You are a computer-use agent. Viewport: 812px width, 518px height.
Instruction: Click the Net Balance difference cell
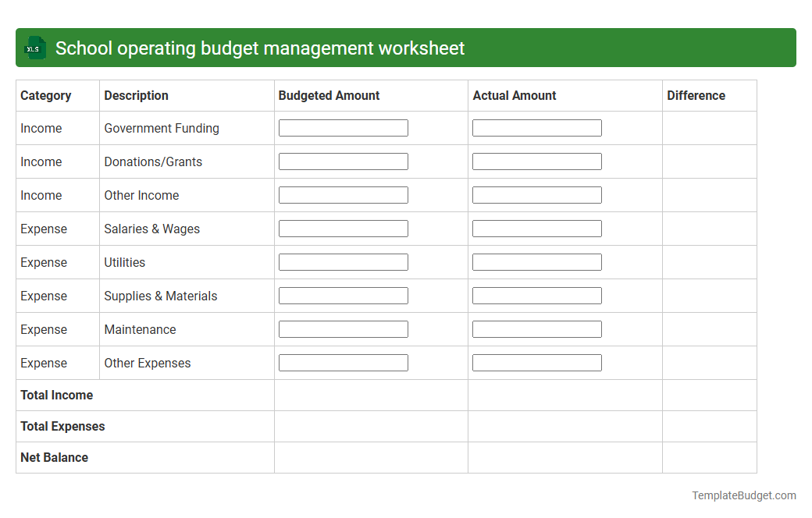pyautogui.click(x=709, y=457)
